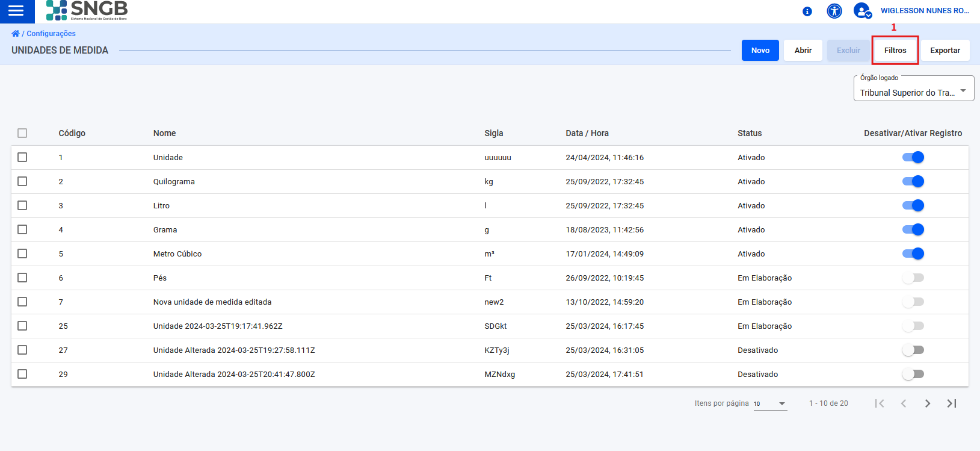Viewport: 980px width, 451px height.
Task: Open the Filtros panel
Action: 895,51
